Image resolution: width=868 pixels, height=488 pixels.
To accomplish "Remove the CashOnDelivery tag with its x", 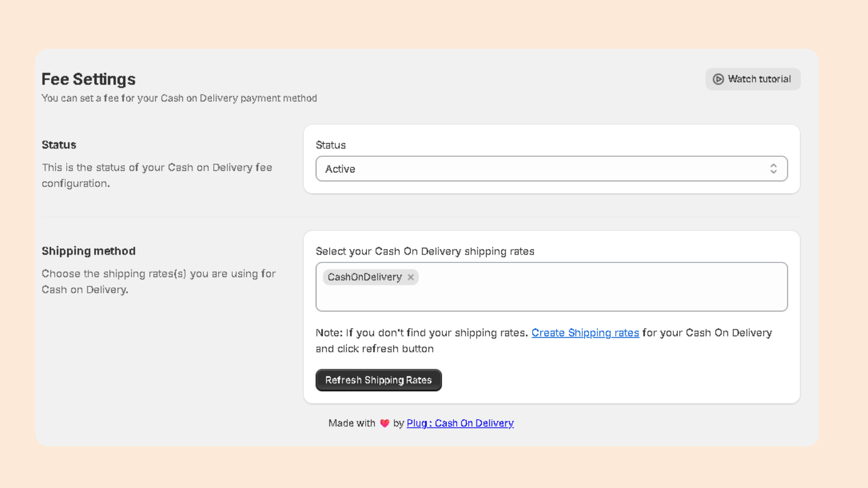I will [x=411, y=277].
